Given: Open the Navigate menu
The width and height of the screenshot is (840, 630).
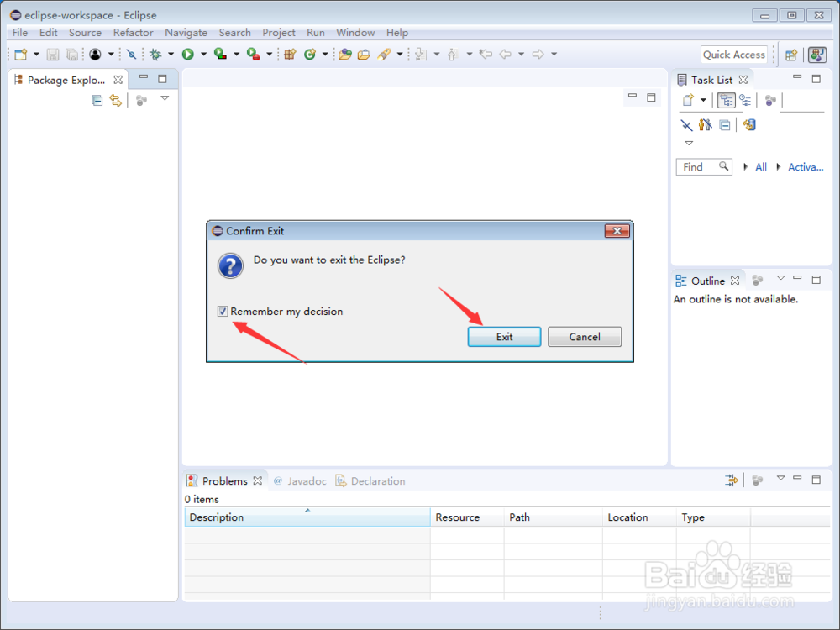Looking at the screenshot, I should (186, 33).
